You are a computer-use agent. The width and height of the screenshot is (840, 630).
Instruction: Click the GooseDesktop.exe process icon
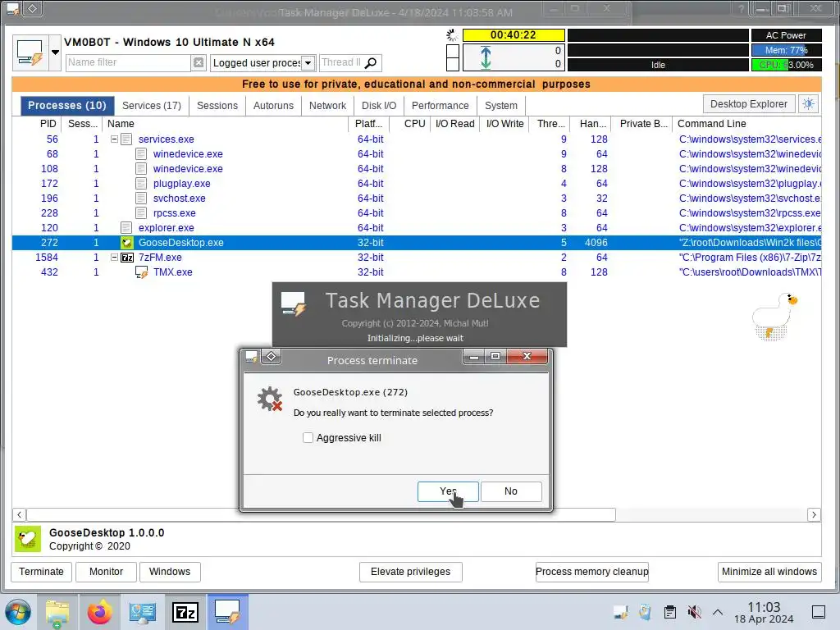[x=126, y=243]
